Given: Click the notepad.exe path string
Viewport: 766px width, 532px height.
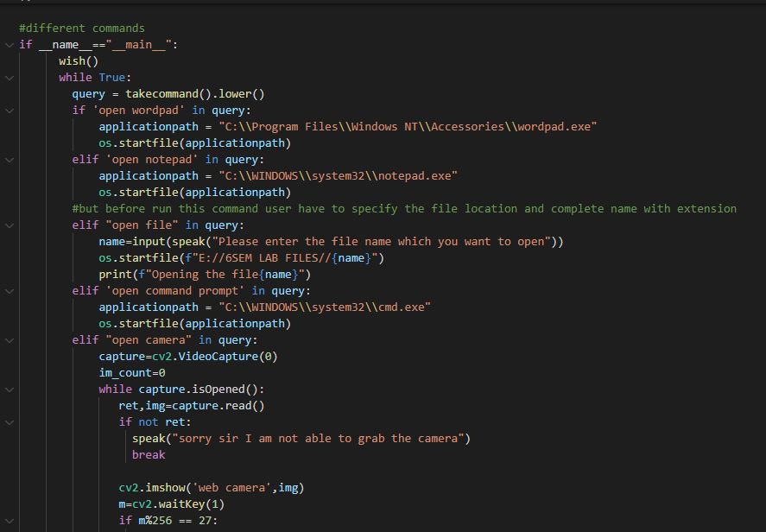Looking at the screenshot, I should pos(338,176).
